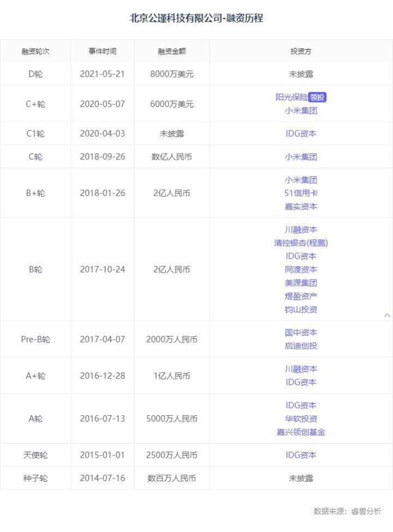Screen dimensions: 393x532
Task: Select the D轮 round cell
Action: click(35, 74)
